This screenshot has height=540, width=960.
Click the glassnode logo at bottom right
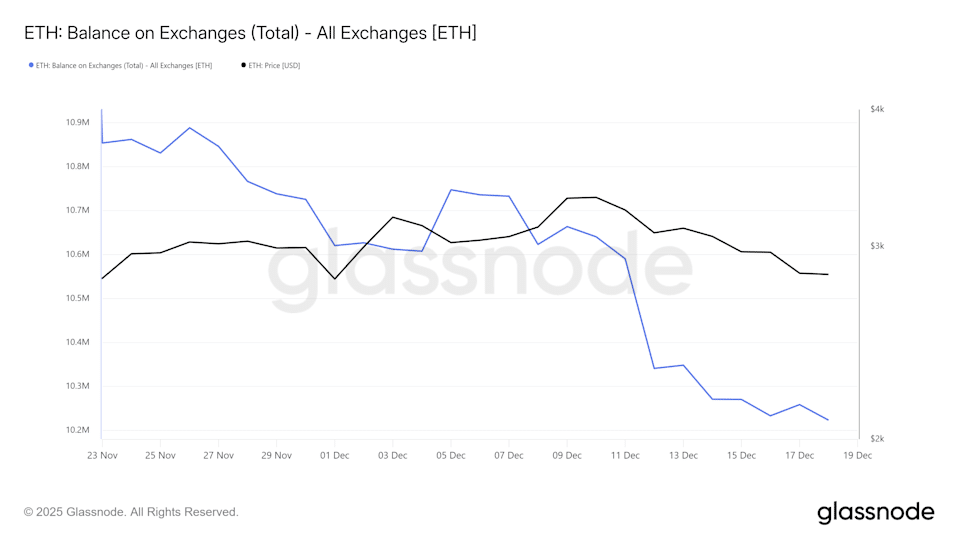(x=875, y=512)
